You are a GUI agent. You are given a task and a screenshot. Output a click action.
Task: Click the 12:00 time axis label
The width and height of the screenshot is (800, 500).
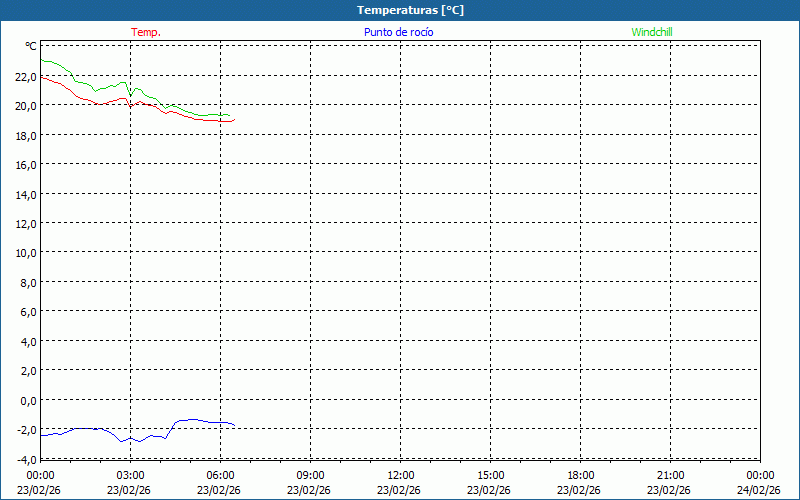click(400, 475)
